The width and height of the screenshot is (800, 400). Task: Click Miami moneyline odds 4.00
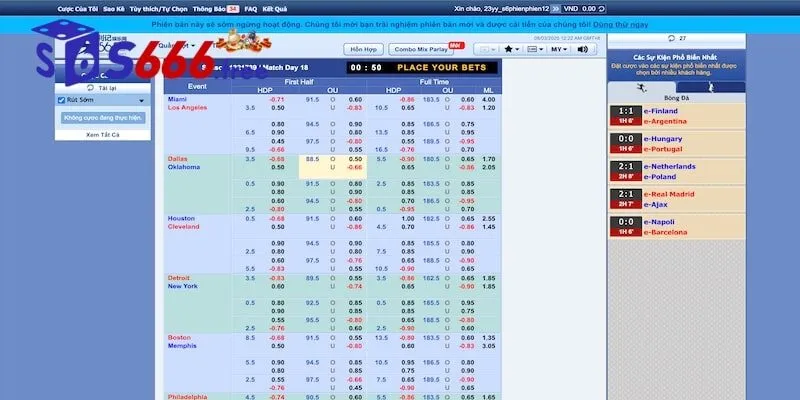488,100
